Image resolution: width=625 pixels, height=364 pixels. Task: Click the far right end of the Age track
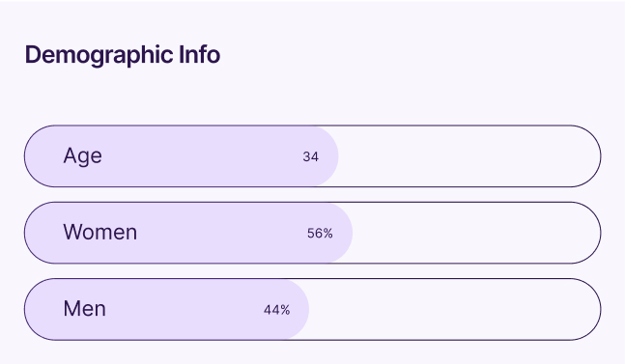tap(593, 156)
